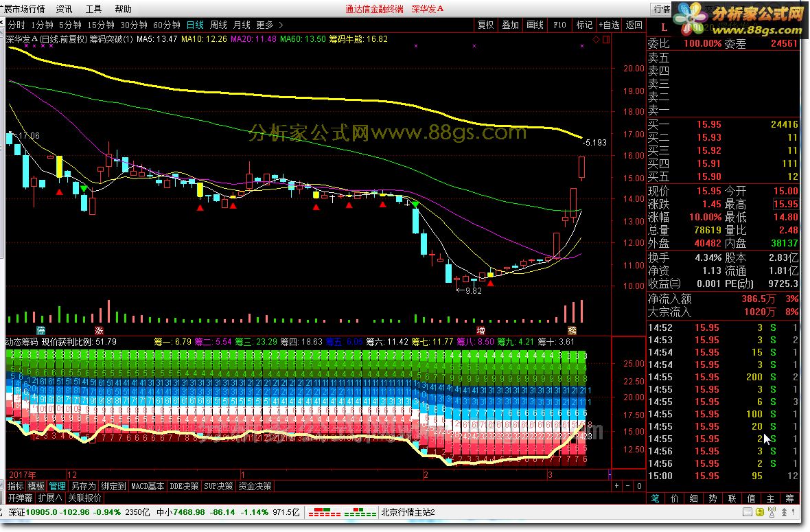This screenshot has height=532, width=810.
Task: Click the 0 reset zoom button
Action: pos(639,486)
